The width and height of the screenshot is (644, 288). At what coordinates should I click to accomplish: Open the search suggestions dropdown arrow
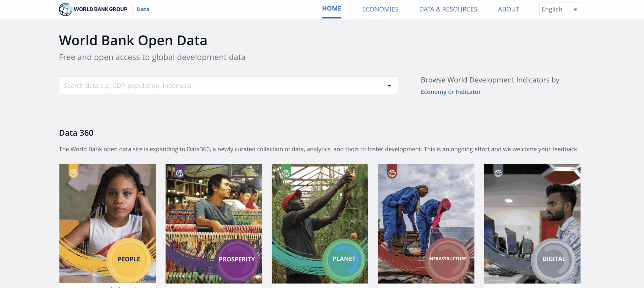[389, 85]
